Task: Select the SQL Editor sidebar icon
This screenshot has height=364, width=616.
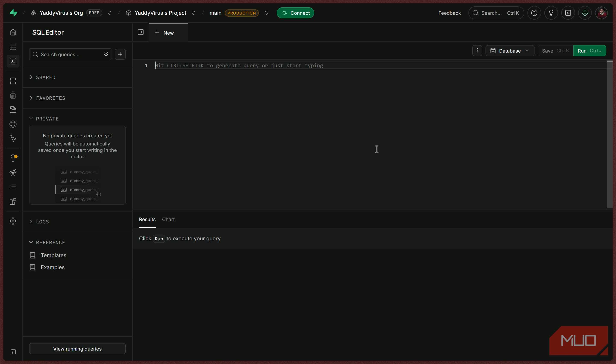Action: coord(13,61)
